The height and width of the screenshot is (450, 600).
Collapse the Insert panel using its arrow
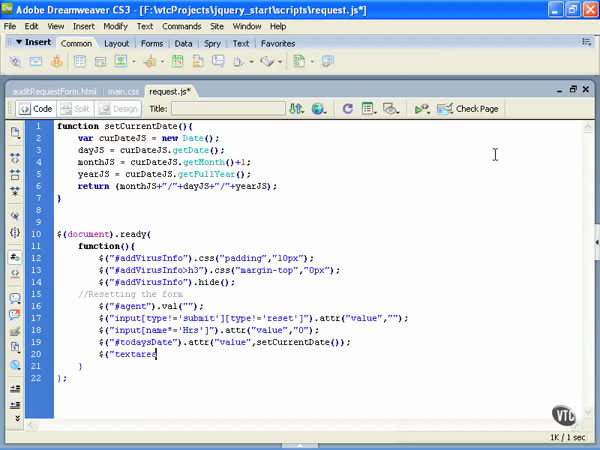(x=17, y=43)
